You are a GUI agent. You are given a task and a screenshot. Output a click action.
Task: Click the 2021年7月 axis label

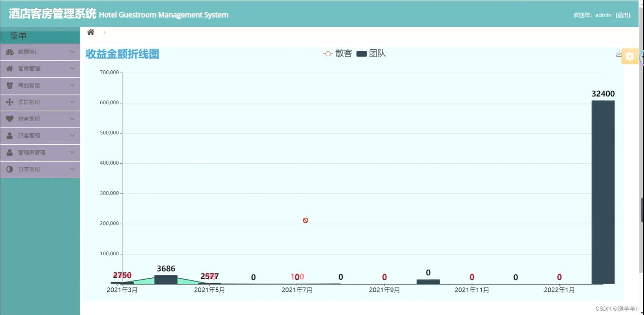297,290
